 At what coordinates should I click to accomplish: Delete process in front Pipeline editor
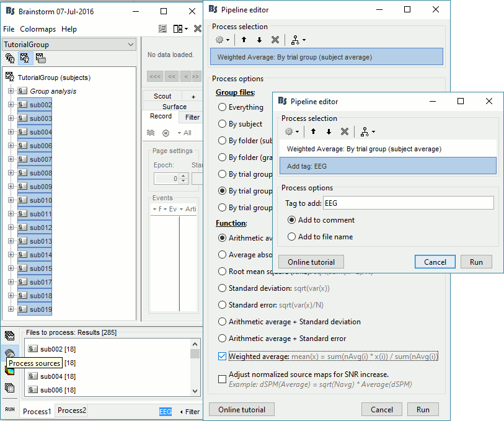pyautogui.click(x=345, y=131)
